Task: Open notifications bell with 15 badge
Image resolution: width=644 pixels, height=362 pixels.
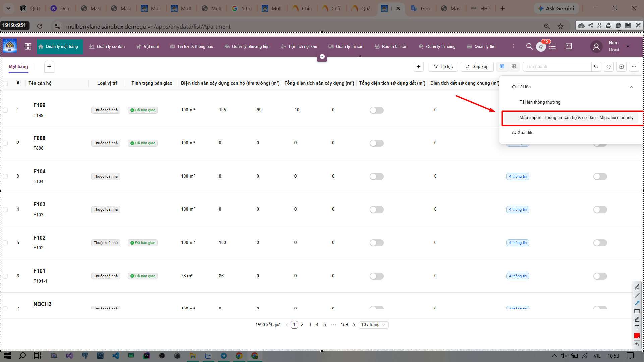Action: coord(541,46)
